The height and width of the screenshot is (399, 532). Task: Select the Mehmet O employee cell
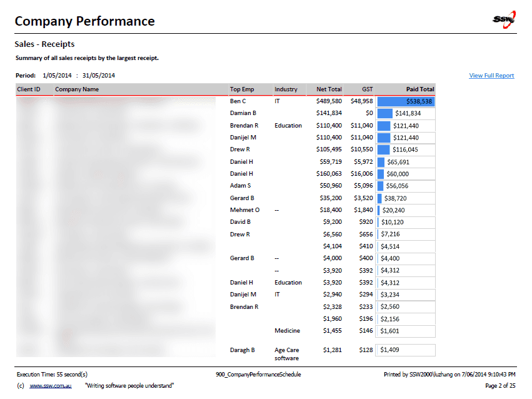244,210
